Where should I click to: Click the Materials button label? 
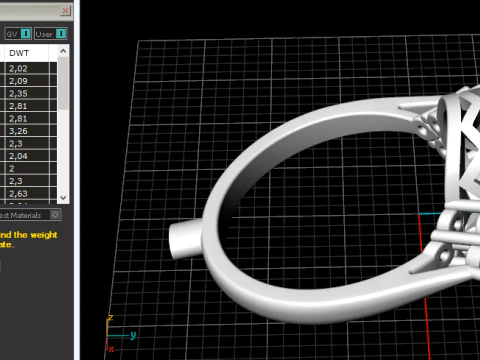click(x=21, y=215)
